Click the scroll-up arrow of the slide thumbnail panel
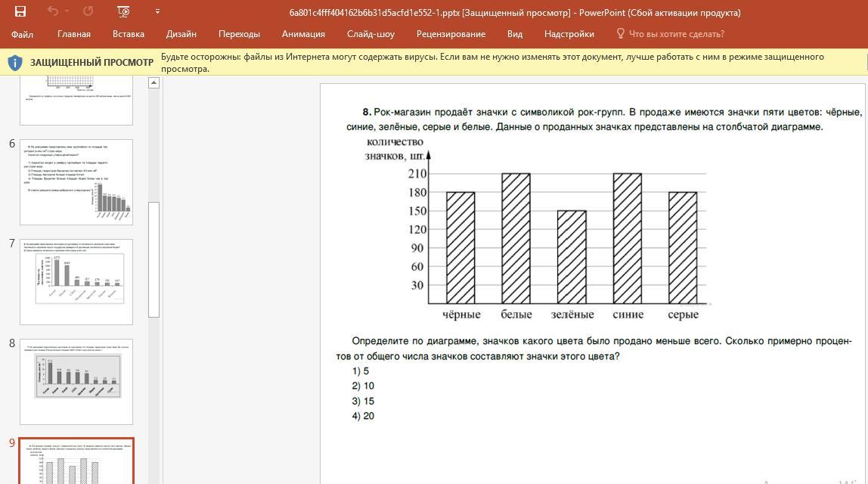This screenshot has height=484, width=868. click(153, 82)
